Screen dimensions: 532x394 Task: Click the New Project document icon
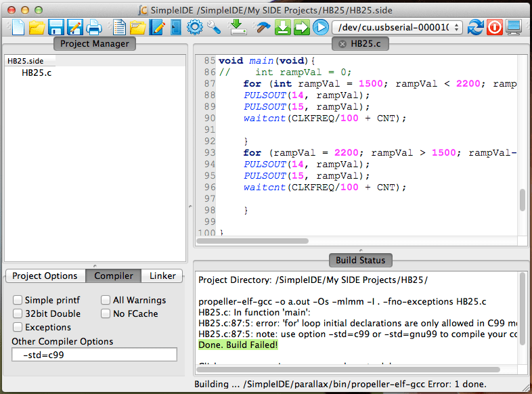[x=119, y=27]
